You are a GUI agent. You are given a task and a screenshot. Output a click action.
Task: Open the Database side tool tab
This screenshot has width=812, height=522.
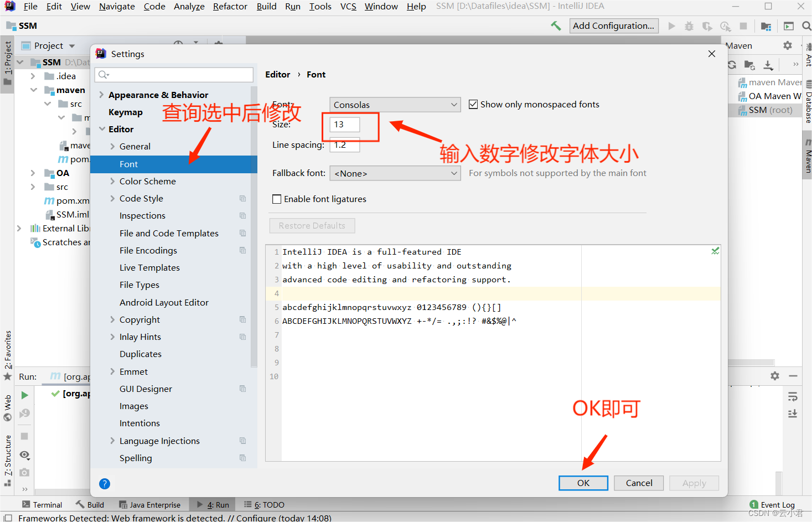pyautogui.click(x=808, y=101)
